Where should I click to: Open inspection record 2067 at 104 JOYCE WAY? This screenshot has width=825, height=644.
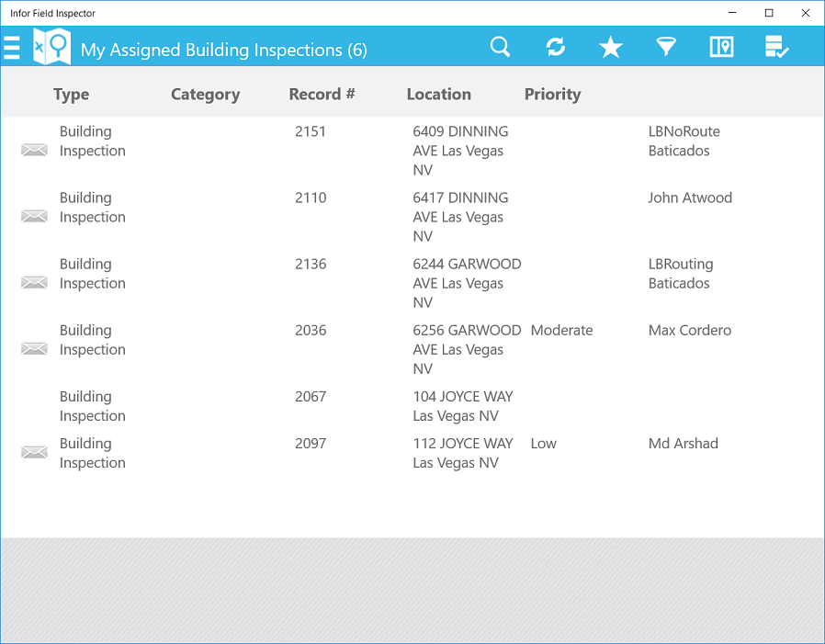413,405
